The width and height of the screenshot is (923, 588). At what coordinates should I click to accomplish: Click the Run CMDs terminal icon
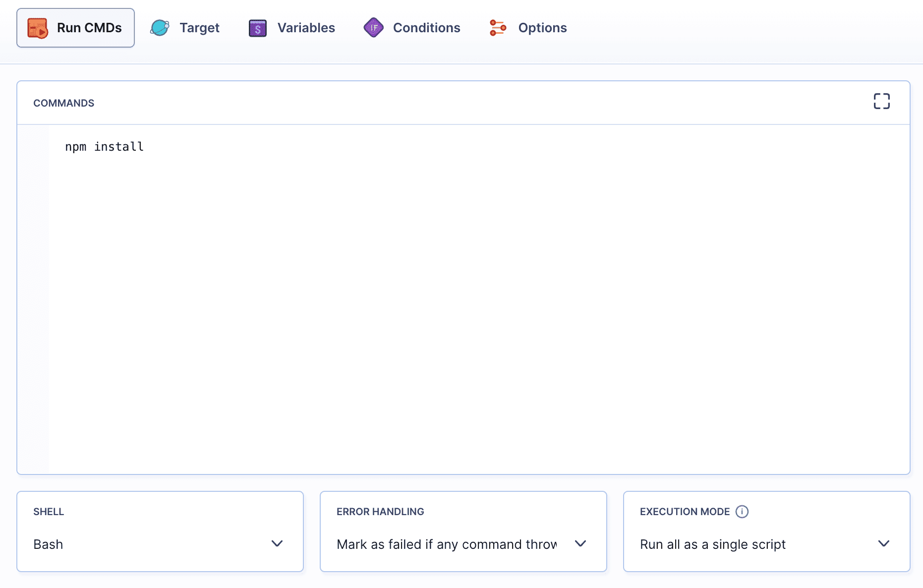[x=38, y=28]
